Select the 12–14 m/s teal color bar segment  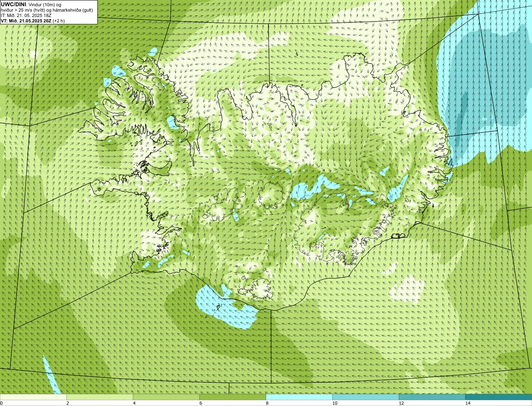coord(432,397)
